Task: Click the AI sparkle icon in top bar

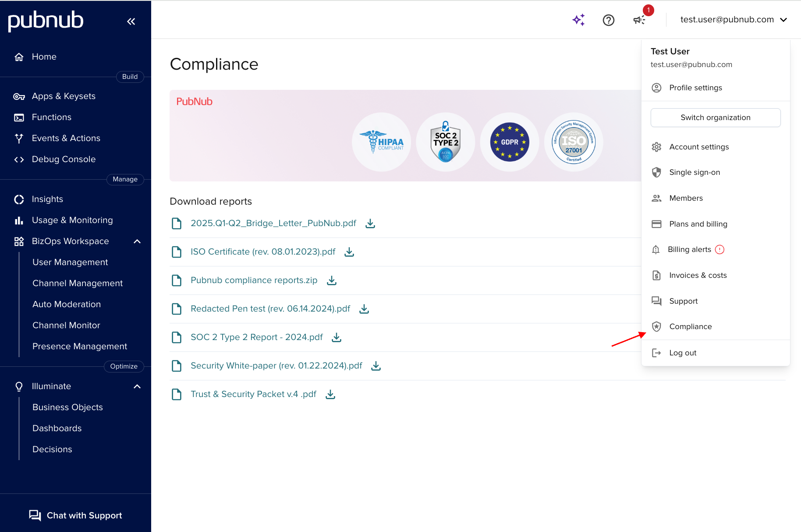Action: pos(578,20)
